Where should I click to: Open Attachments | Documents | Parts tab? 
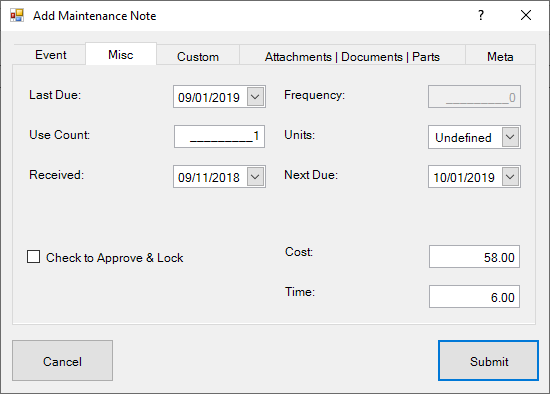pos(352,56)
